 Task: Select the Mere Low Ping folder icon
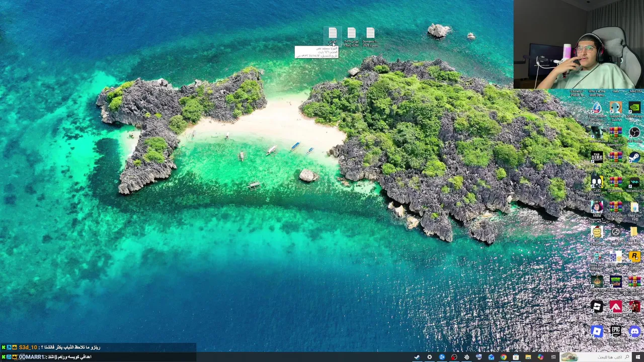point(634,208)
